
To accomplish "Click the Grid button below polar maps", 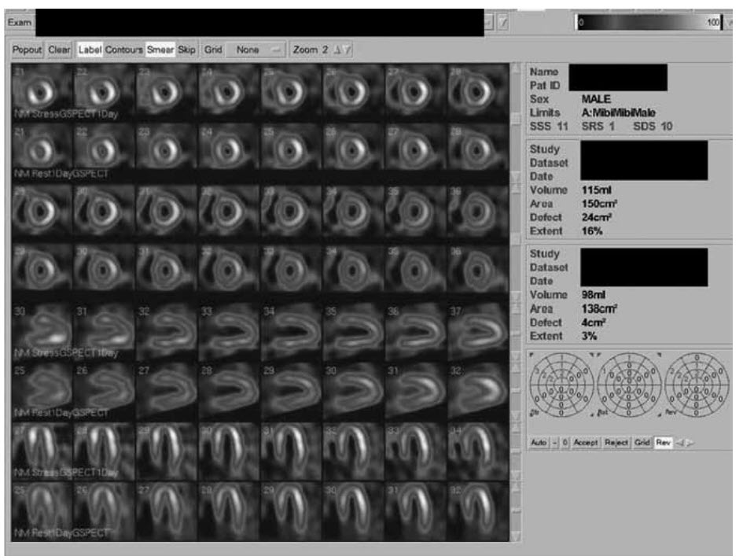I will pyautogui.click(x=642, y=443).
